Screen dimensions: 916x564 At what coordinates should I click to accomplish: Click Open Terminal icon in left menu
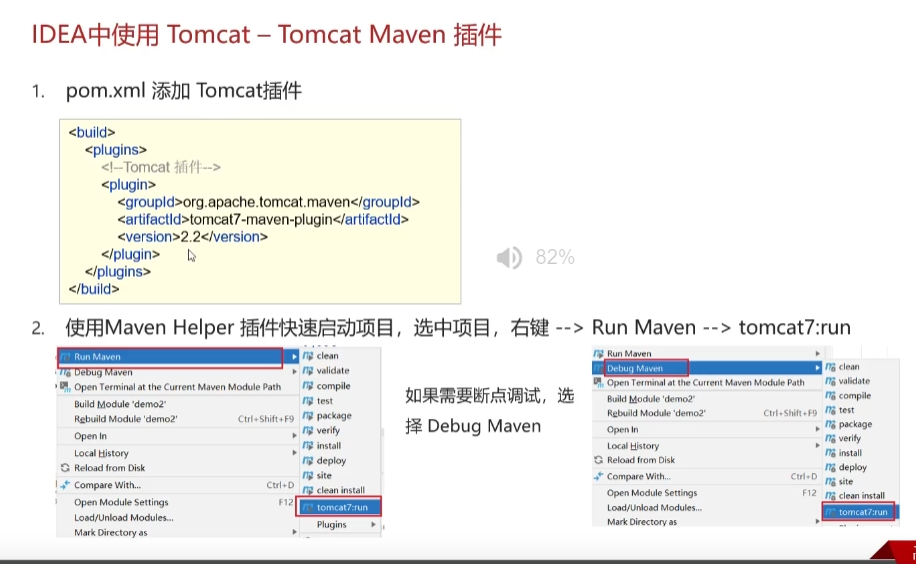pyautogui.click(x=65, y=386)
